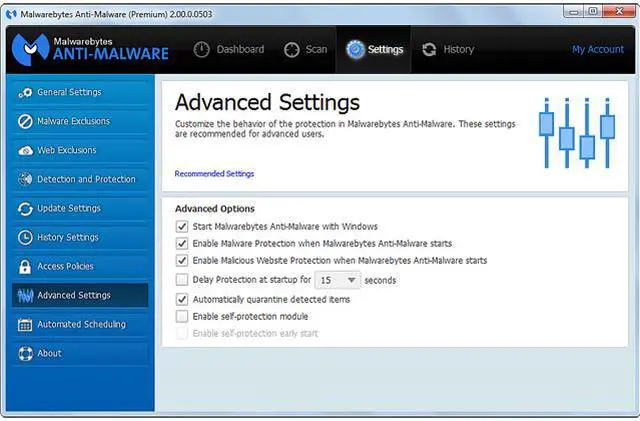Click the title bar Malwarebytes app icon

point(11,14)
